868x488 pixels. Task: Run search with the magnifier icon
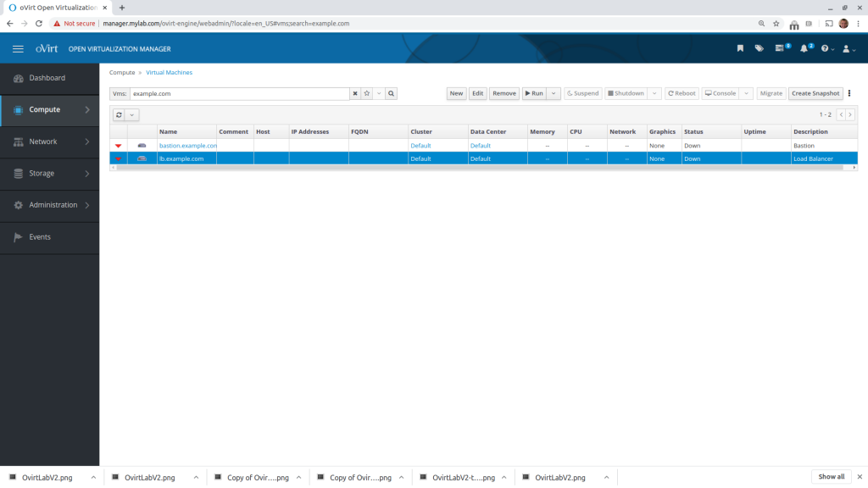[392, 93]
